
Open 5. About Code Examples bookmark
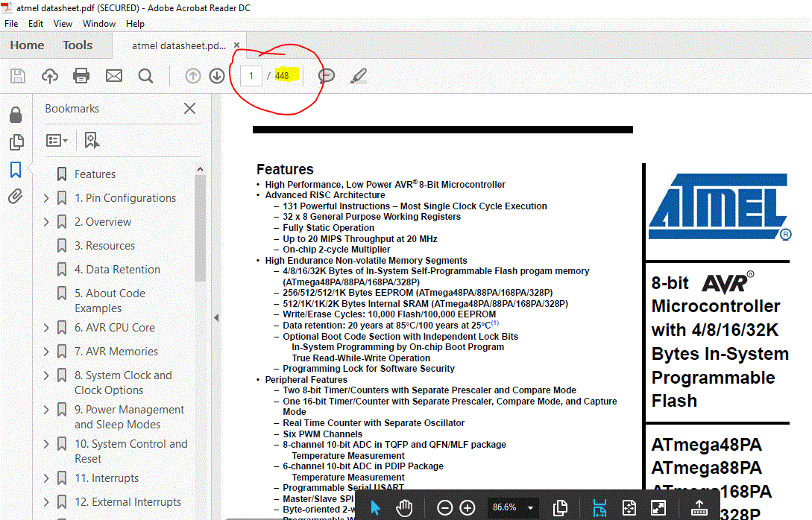pos(110,301)
